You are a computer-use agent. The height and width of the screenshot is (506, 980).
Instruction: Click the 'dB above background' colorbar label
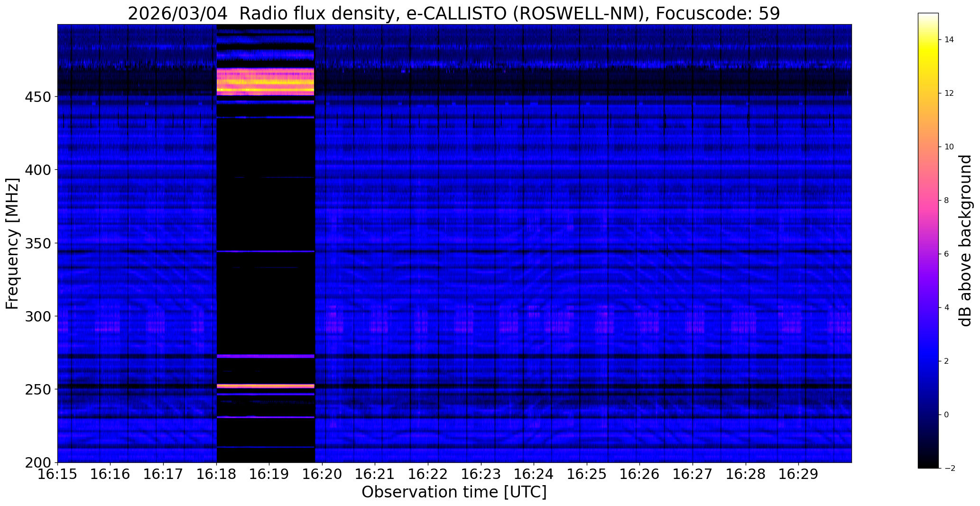(x=965, y=240)
